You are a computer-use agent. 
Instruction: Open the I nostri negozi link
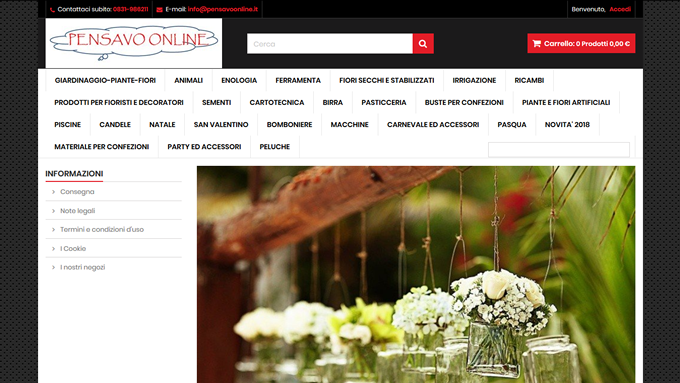tap(82, 267)
